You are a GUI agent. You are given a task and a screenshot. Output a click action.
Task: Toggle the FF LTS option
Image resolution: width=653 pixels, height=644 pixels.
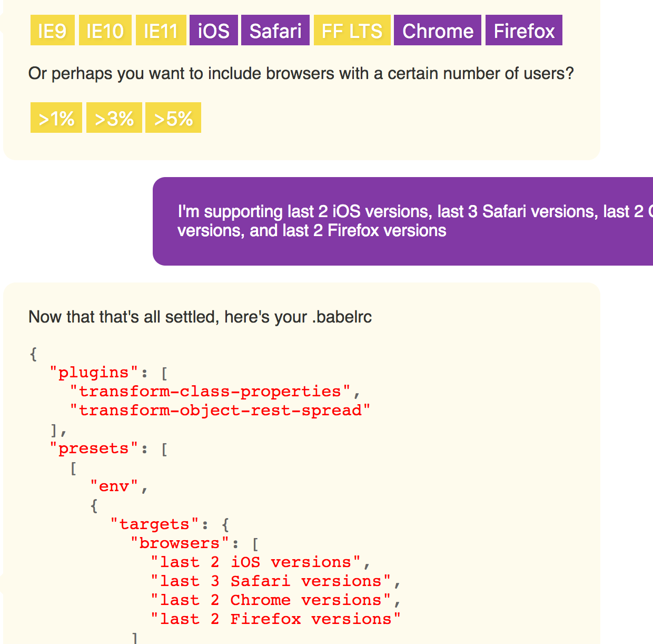352,30
